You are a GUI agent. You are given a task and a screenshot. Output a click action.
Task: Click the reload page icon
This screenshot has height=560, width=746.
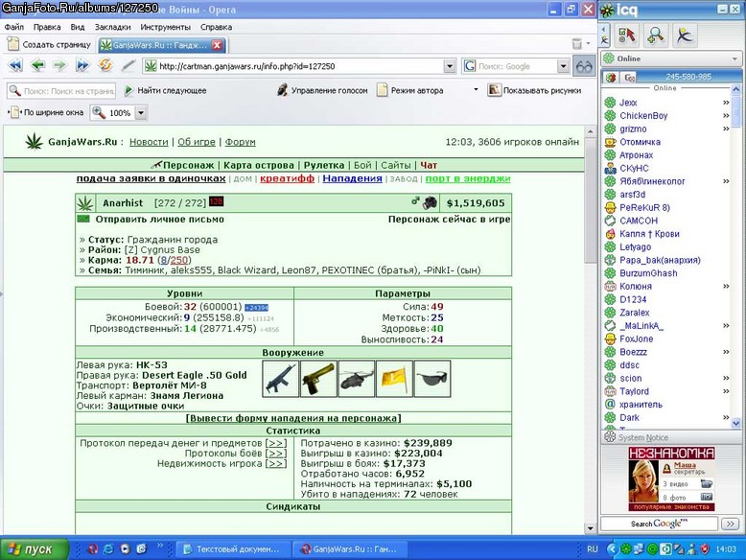[x=105, y=64]
